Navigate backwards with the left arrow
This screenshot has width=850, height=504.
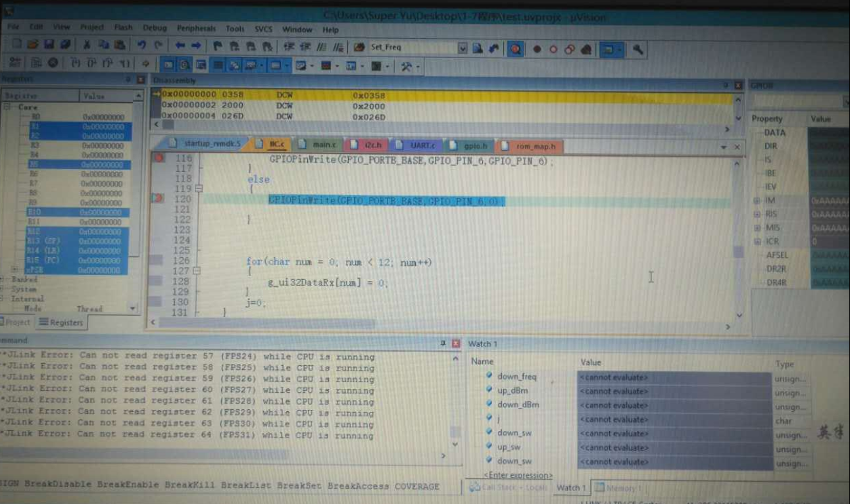tap(180, 45)
